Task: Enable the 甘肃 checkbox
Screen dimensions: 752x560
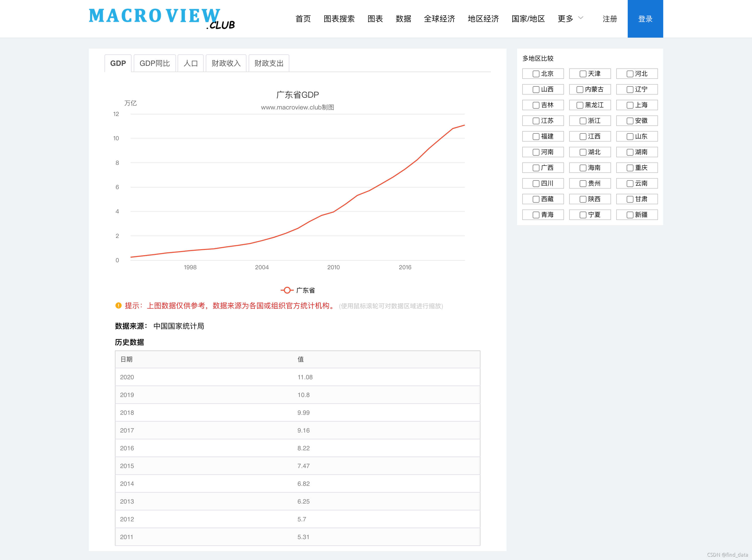Action: [x=630, y=199]
